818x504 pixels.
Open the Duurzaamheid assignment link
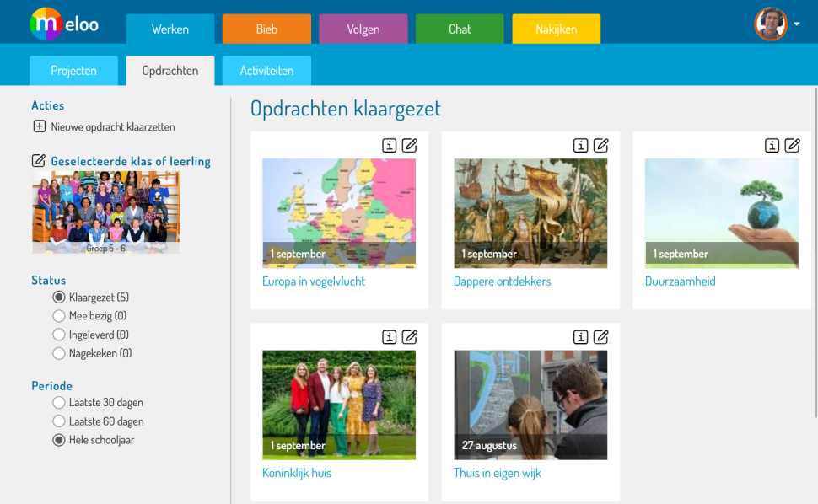pos(680,281)
